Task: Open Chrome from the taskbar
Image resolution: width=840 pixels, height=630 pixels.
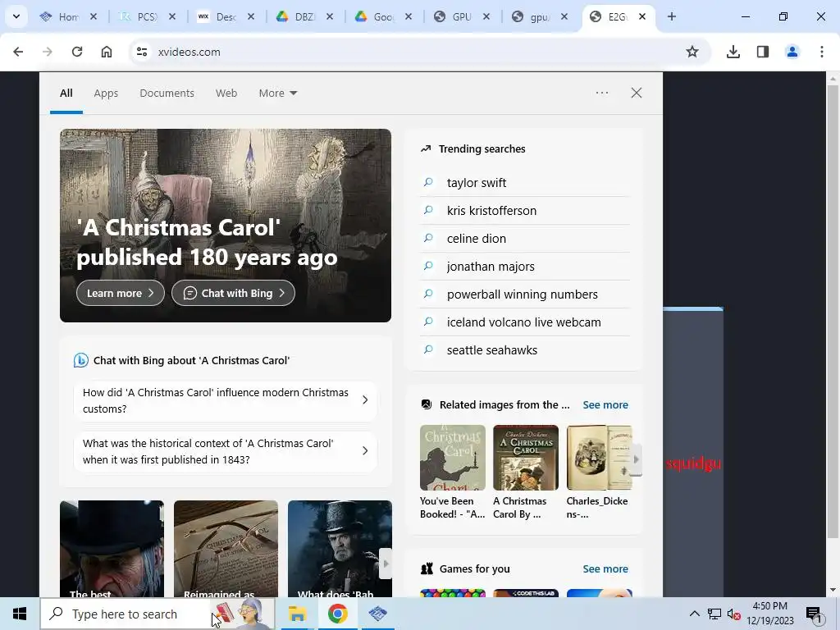Action: (x=337, y=614)
